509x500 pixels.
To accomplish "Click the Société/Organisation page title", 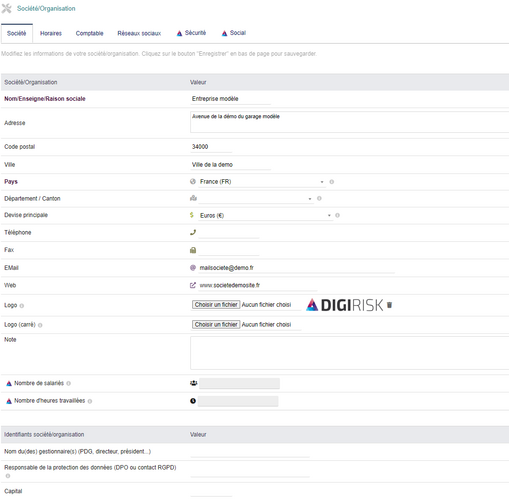I will [x=46, y=9].
